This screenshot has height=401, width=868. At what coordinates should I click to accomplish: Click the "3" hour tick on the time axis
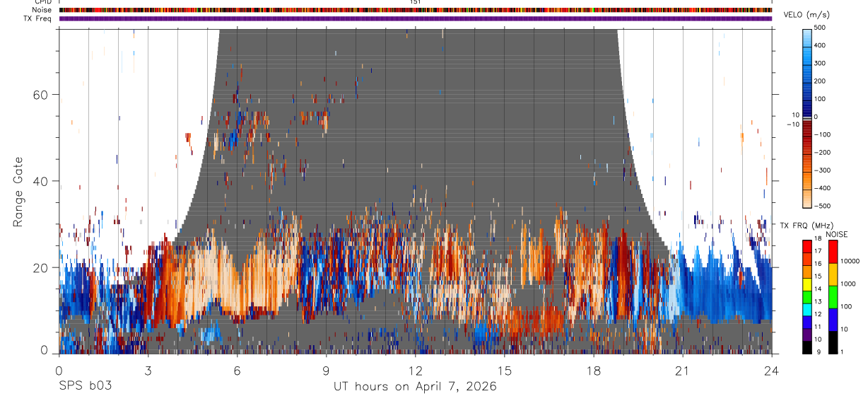coord(148,370)
